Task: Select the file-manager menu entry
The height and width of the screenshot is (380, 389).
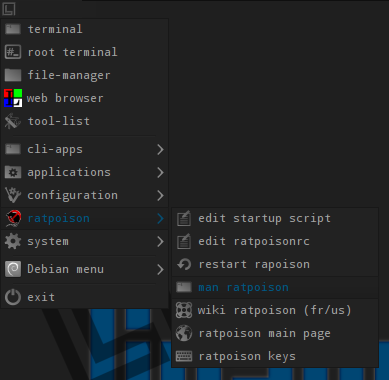Action: coord(85,75)
